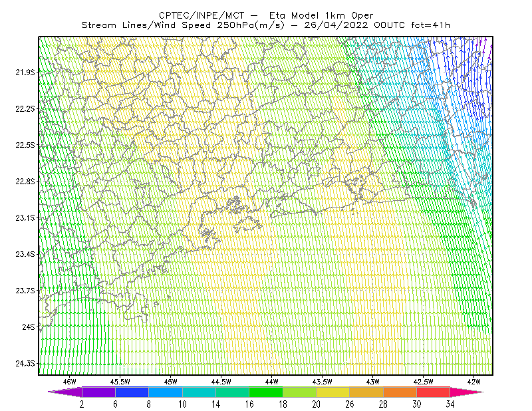Click the gold 26-28 legend swatch
The image size is (532, 411).
(x=366, y=392)
